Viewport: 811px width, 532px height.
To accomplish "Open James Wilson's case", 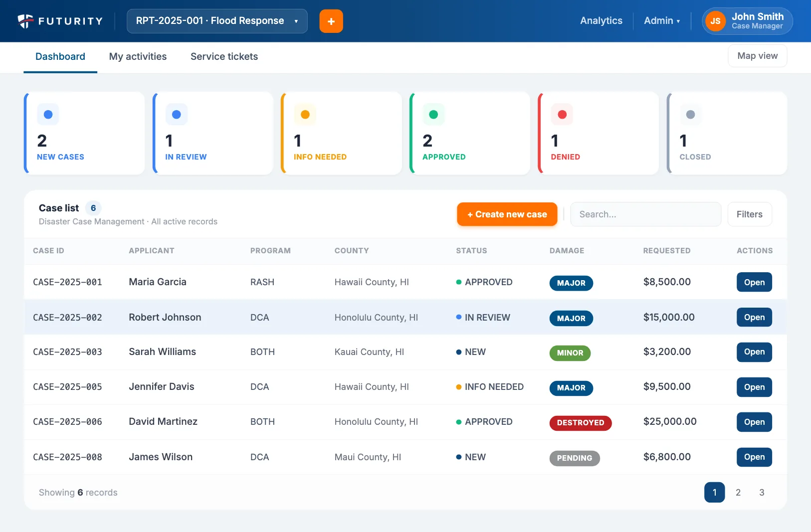I will click(x=754, y=457).
